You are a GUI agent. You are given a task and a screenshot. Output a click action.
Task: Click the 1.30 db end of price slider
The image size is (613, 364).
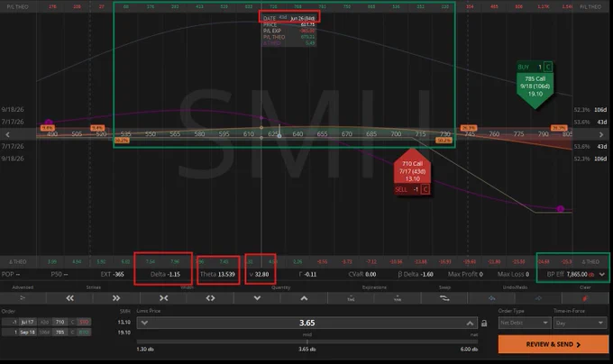coord(145,350)
